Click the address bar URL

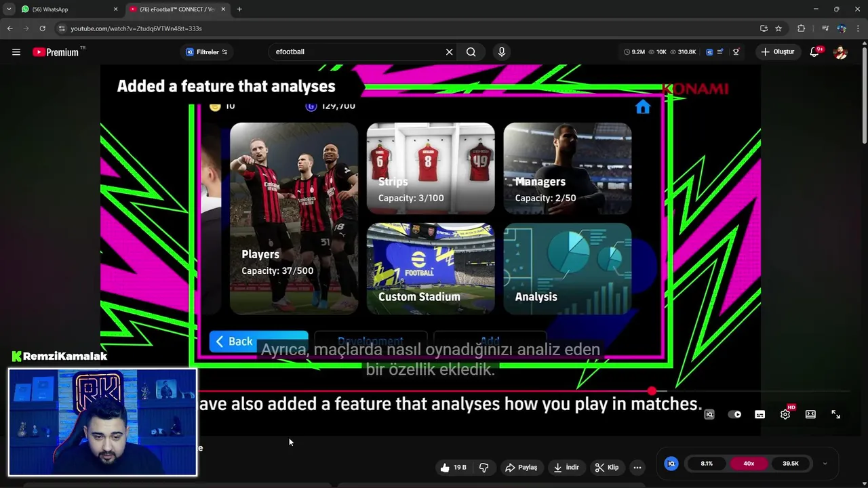point(136,28)
